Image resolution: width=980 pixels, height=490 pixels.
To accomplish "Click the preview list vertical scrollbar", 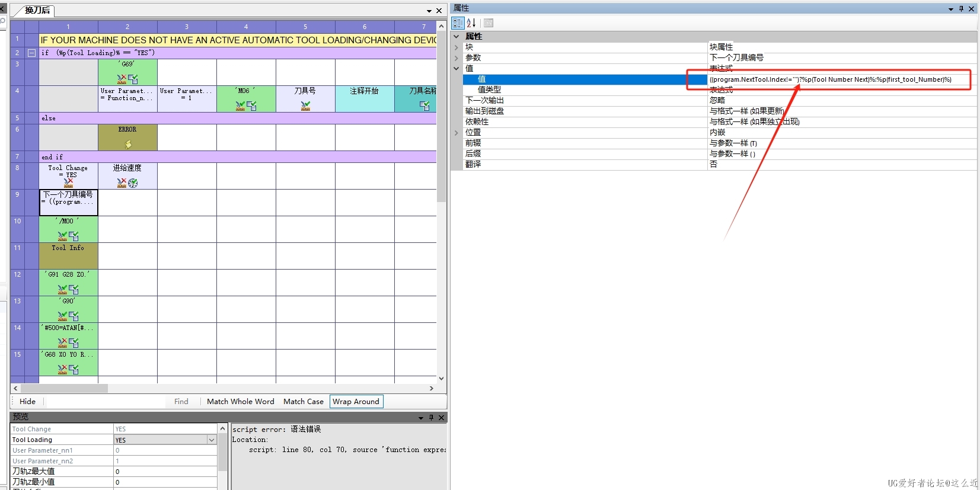I will point(222,456).
